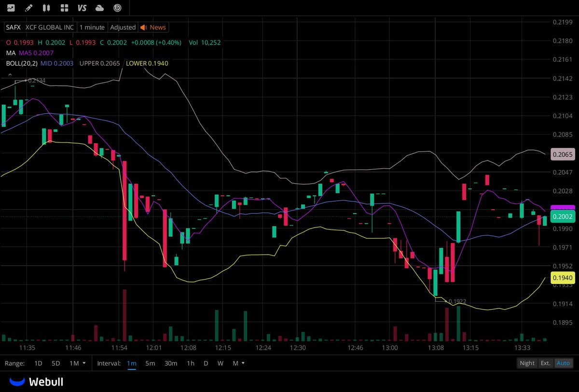Click the Vol 10,252 reading
Viewport: 579px width, 392px height.
[x=205, y=42]
